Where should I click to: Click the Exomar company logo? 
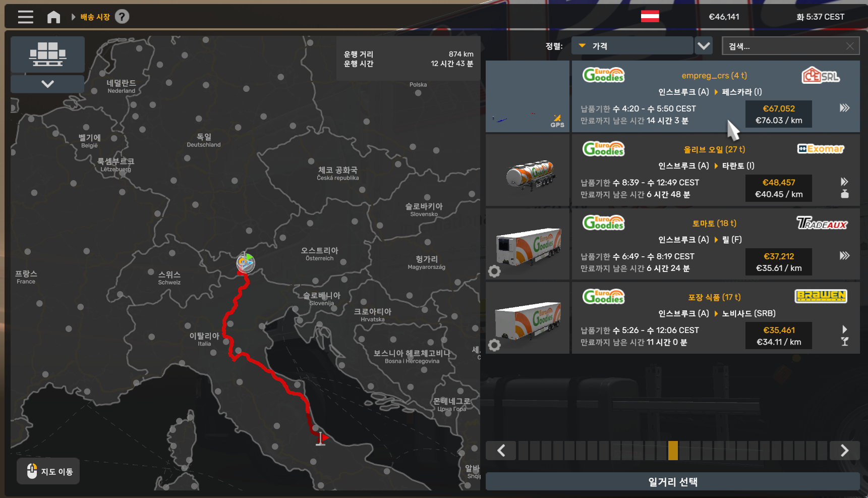point(821,149)
